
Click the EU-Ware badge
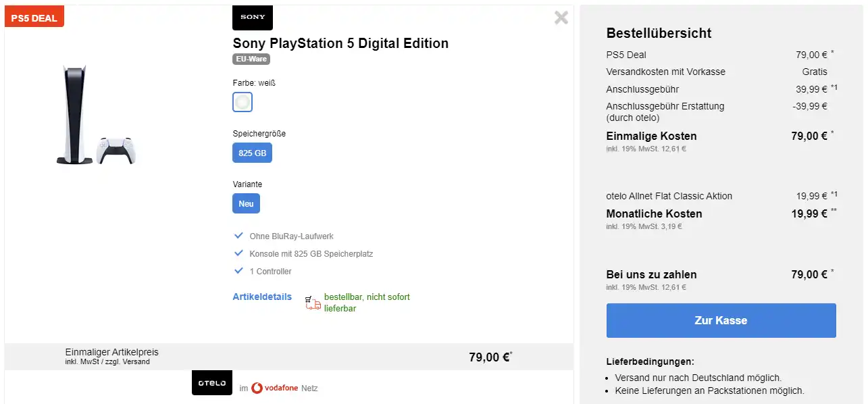(251, 59)
